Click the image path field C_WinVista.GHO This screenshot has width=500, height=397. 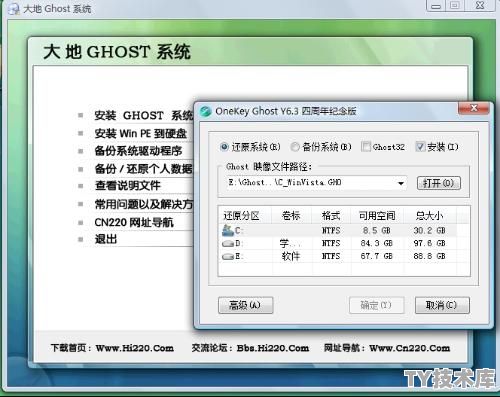(316, 183)
